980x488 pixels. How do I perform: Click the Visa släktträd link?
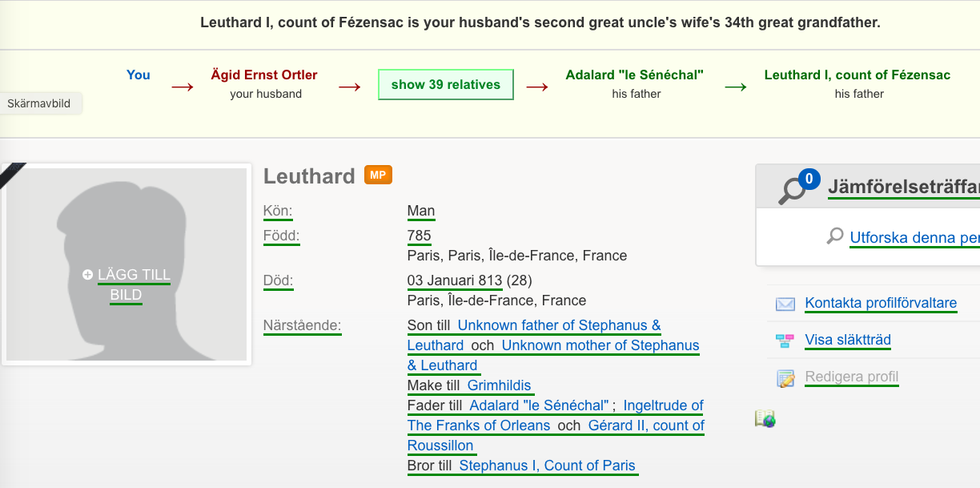(x=848, y=340)
